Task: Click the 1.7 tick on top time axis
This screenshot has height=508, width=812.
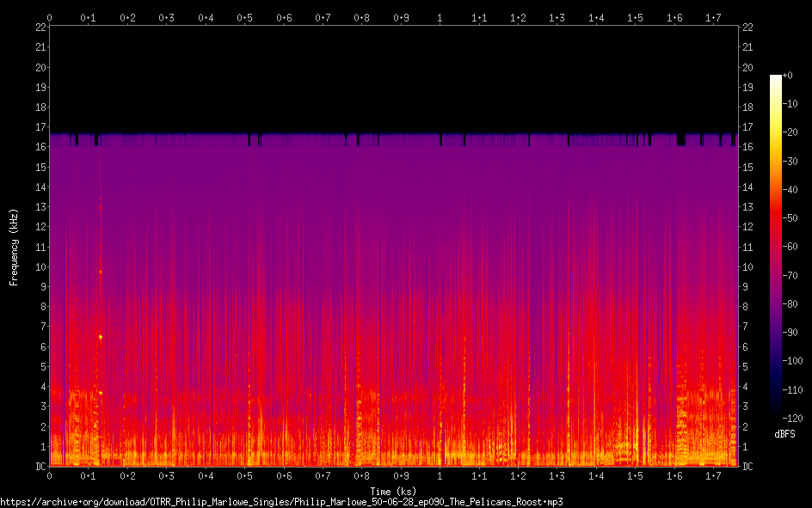Action: (x=713, y=17)
